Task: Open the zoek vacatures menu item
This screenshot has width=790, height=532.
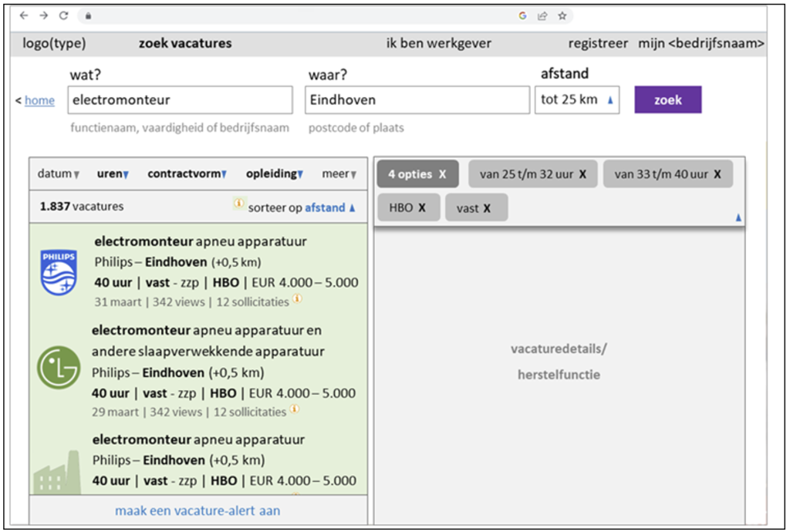Action: click(185, 43)
